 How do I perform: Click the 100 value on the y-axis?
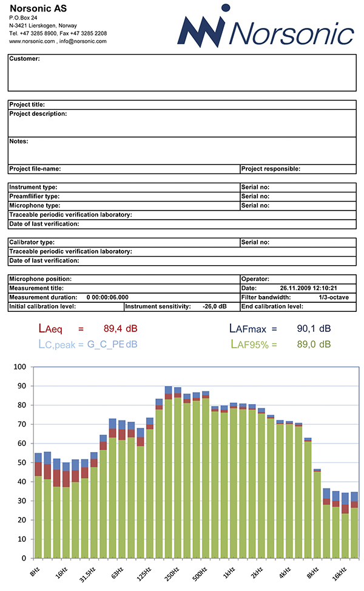[x=19, y=366]
